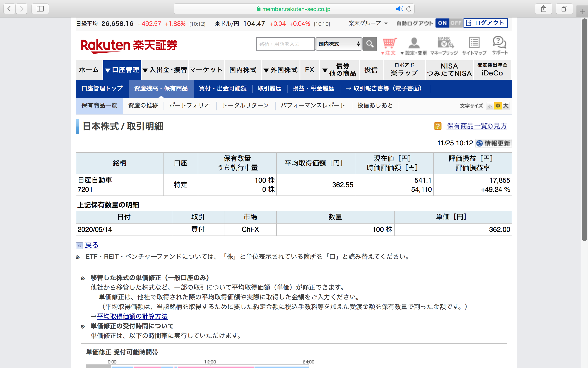Viewport: 588px width, 368px height.
Task: Set text size to 中
Action: tap(498, 106)
